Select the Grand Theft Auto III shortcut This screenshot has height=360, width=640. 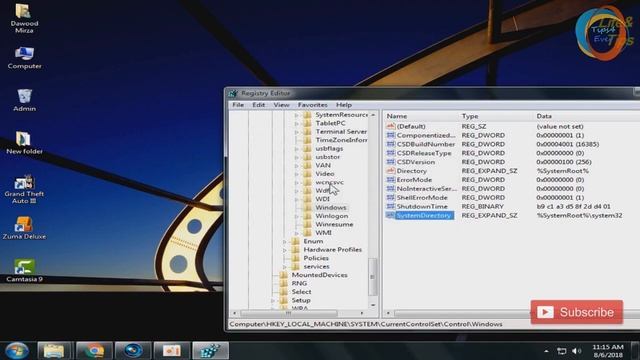pos(24,189)
